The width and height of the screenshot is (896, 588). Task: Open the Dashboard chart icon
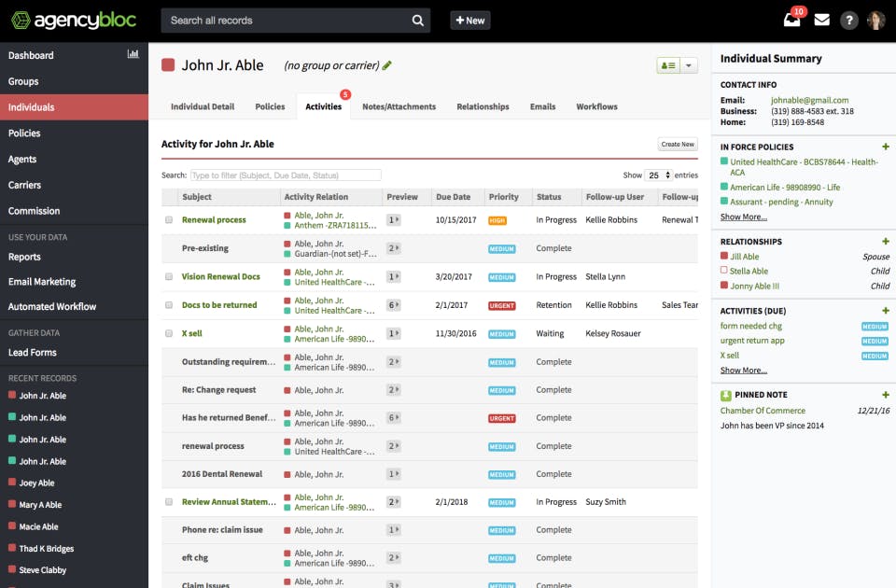coord(133,54)
